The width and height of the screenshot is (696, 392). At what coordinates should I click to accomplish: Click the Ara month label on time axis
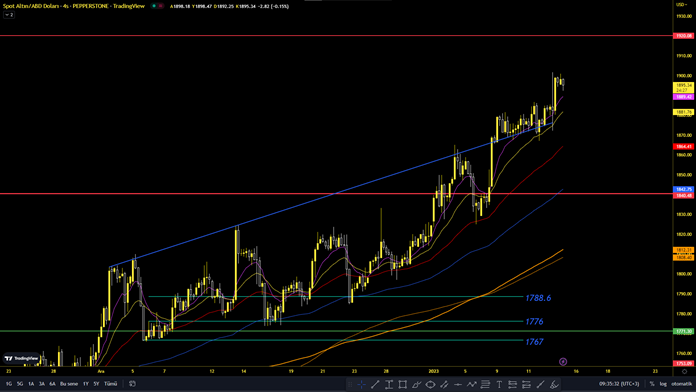pos(101,371)
